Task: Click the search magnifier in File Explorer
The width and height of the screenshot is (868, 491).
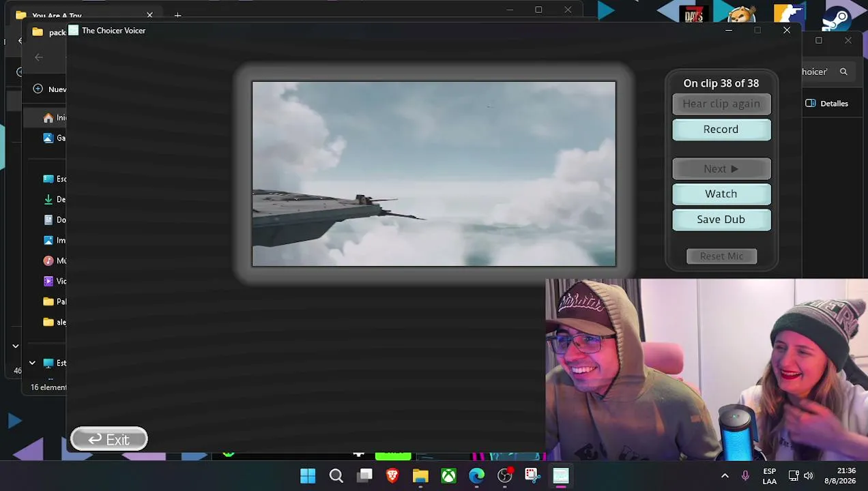Action: 843,72
